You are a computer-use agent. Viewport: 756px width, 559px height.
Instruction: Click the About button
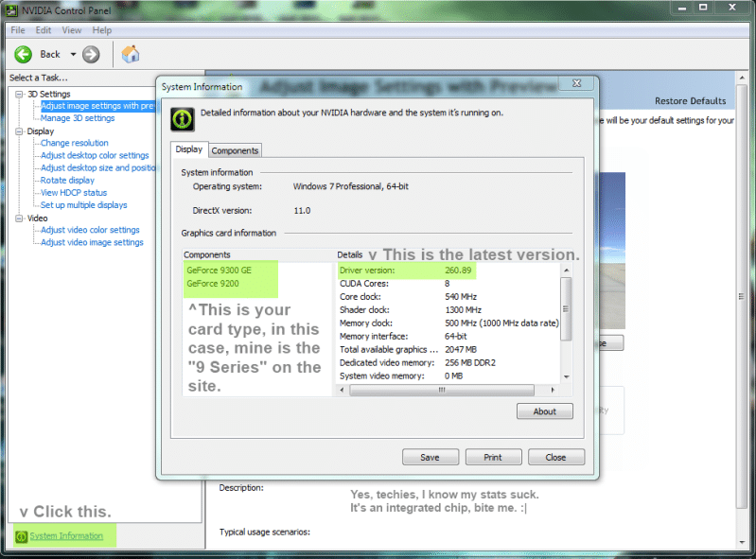(x=545, y=411)
